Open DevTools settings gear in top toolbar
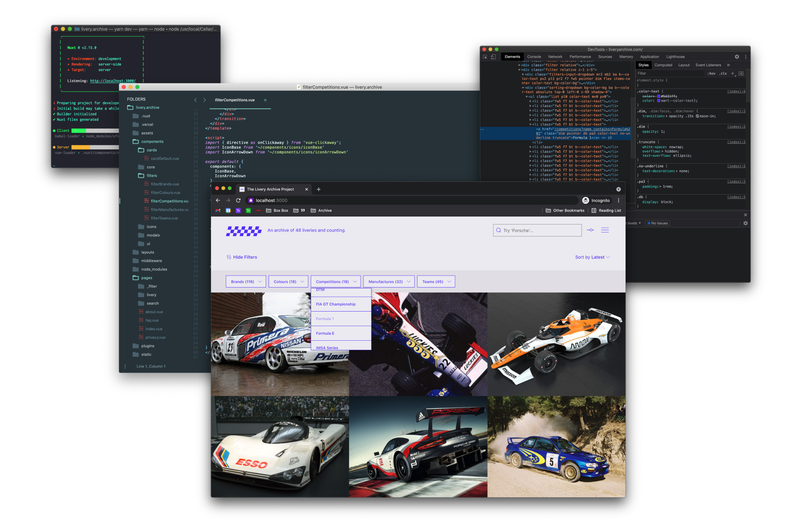This screenshot has height=532, width=799. pos(737,57)
